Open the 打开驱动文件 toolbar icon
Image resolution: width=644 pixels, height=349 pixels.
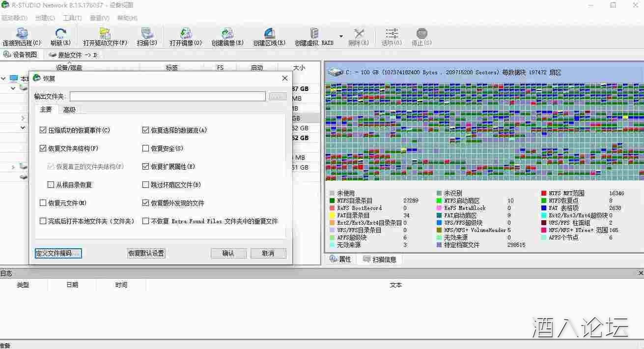click(105, 33)
